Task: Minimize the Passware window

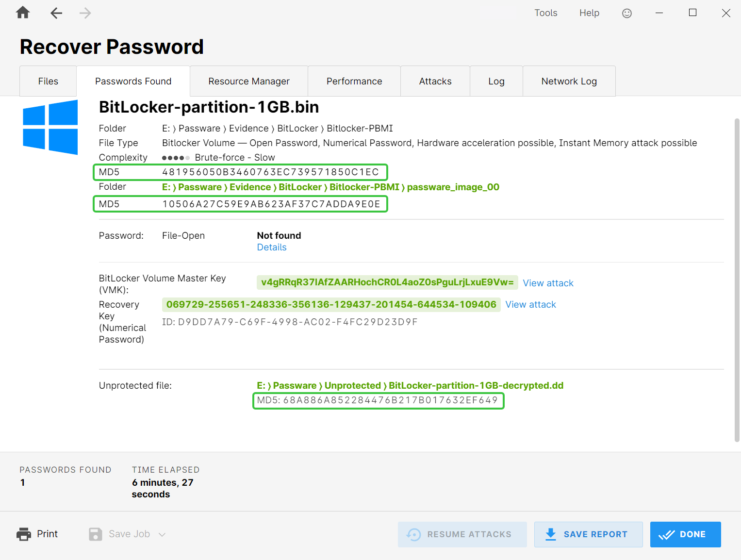Action: [x=659, y=13]
